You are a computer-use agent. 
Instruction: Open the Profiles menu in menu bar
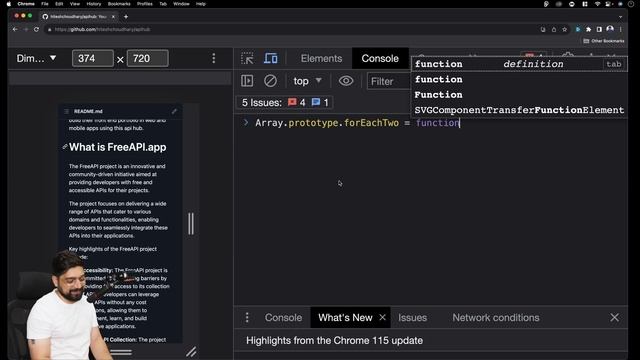tap(144, 4)
